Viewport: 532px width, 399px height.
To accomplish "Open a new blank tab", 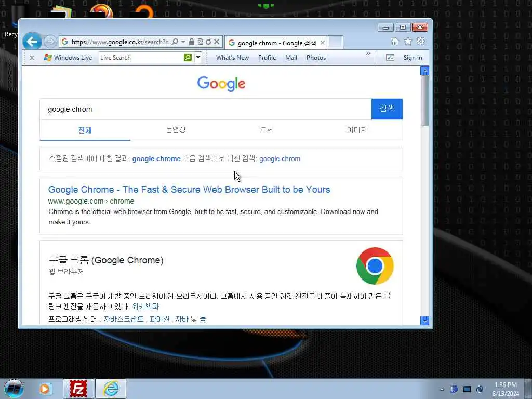I will pos(336,43).
